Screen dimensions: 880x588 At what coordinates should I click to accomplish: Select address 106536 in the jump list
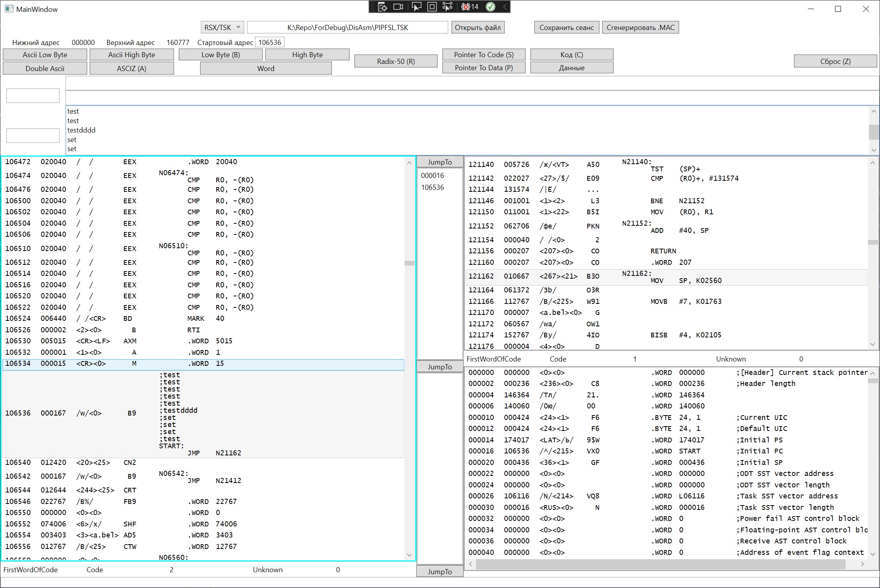click(x=433, y=187)
